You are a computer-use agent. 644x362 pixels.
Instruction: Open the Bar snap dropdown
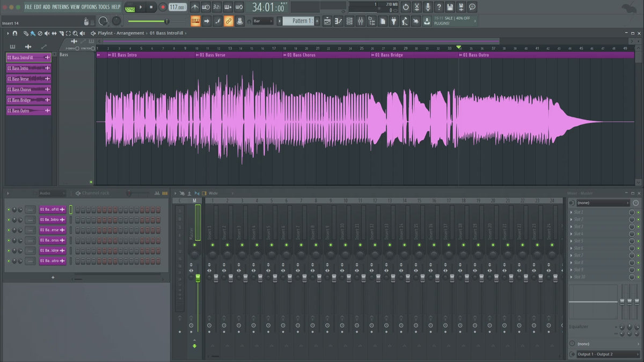[263, 21]
